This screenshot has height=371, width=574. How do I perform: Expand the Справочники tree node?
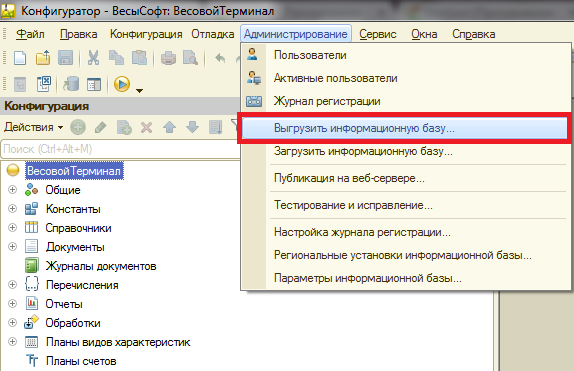tap(12, 228)
